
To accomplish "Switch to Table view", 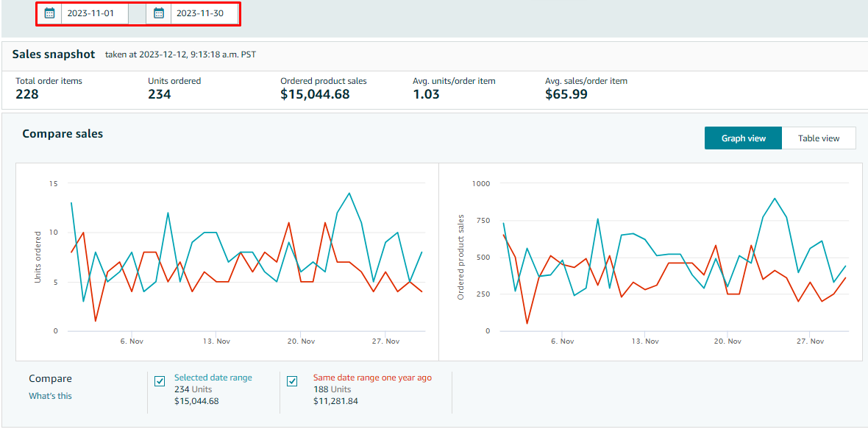I will [819, 138].
